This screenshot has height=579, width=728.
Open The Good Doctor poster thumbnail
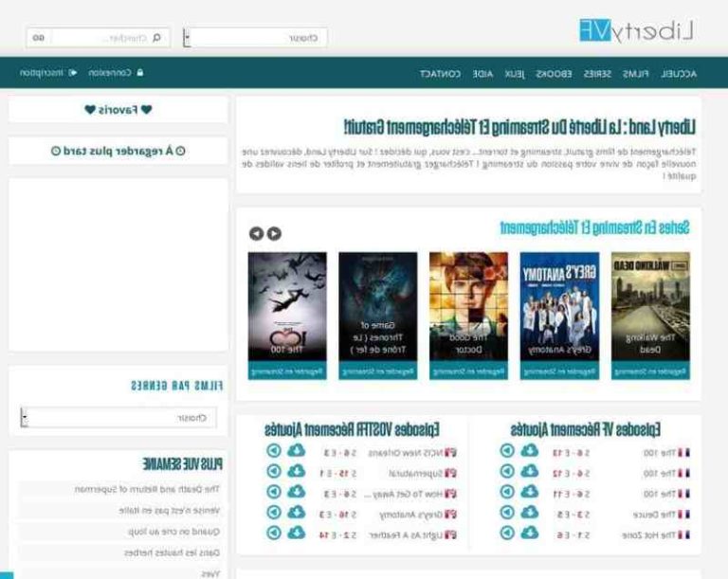pyautogui.click(x=468, y=306)
